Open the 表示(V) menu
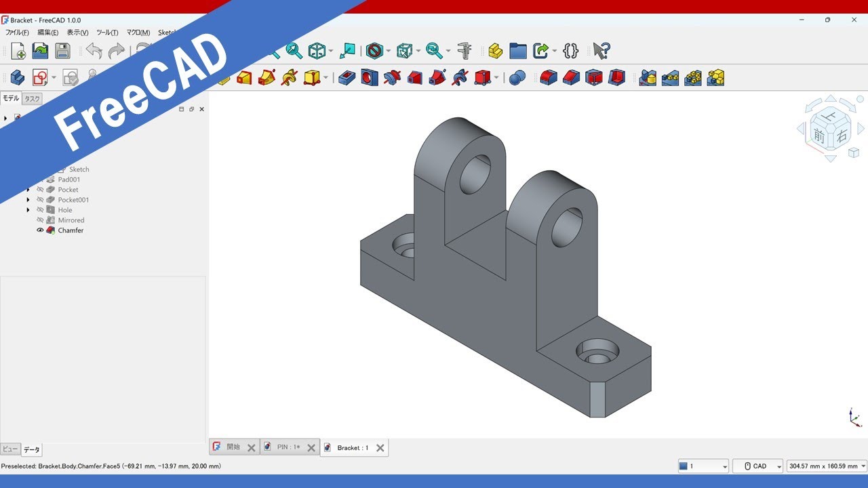This screenshot has width=868, height=488. [x=77, y=33]
